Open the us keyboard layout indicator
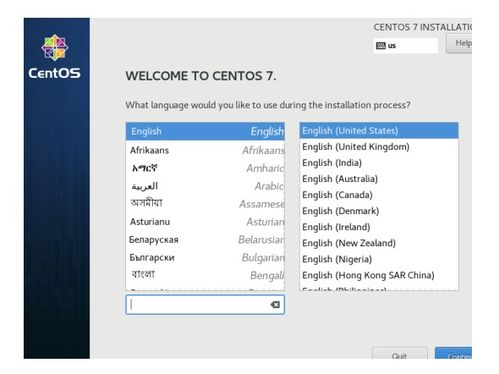 tap(406, 46)
